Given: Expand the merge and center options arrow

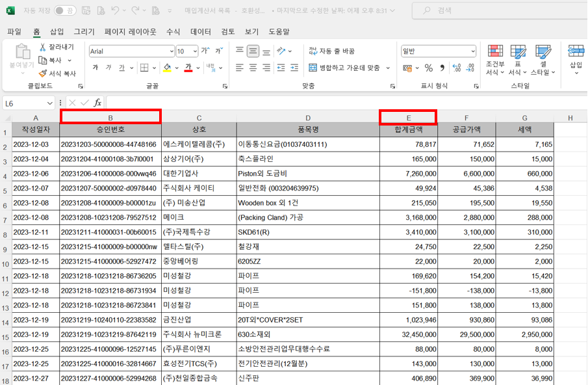Looking at the screenshot, I should pyautogui.click(x=388, y=68).
